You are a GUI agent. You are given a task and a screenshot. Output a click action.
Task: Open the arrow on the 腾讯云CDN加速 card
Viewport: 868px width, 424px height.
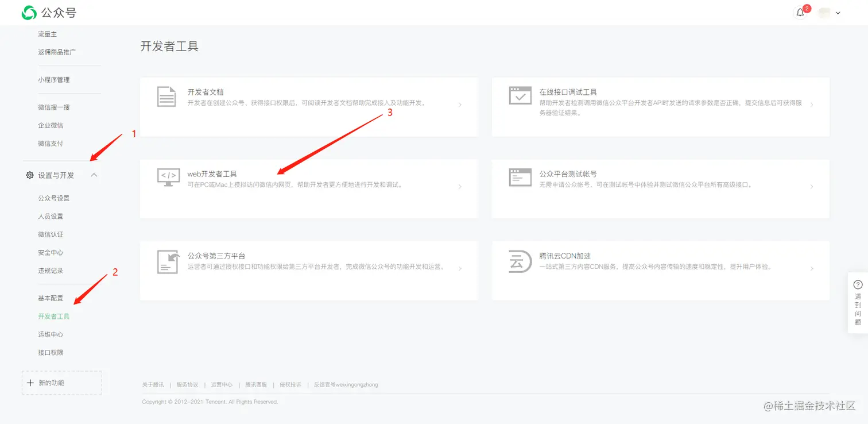[811, 269]
